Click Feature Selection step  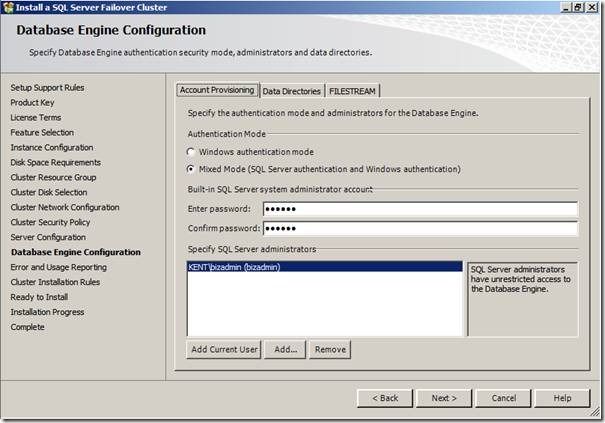point(42,132)
